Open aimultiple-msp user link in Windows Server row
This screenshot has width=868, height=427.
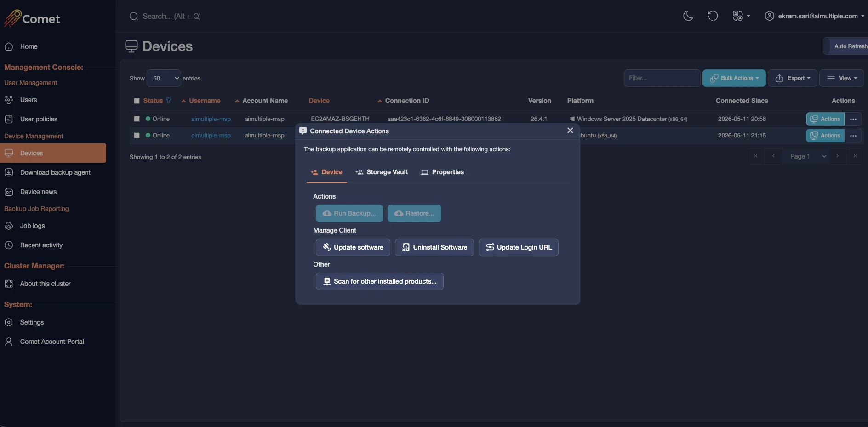[211, 119]
